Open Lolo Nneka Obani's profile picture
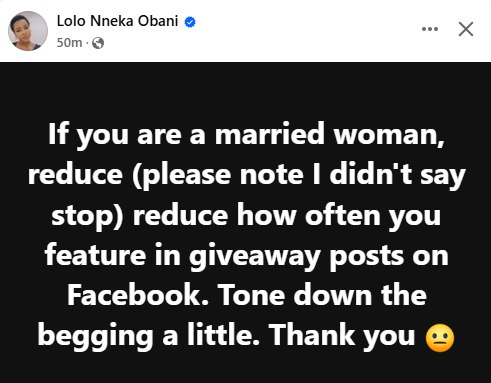Image resolution: width=491 pixels, height=383 pixels. (x=28, y=31)
